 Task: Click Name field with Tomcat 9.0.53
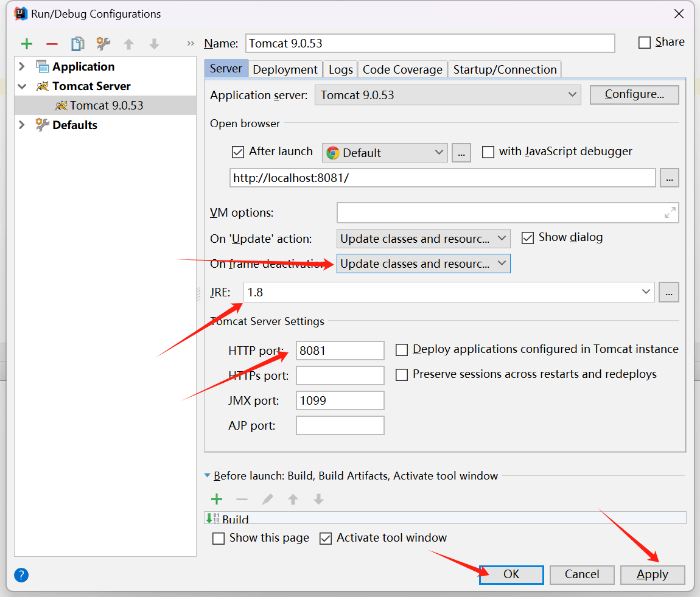(x=430, y=43)
